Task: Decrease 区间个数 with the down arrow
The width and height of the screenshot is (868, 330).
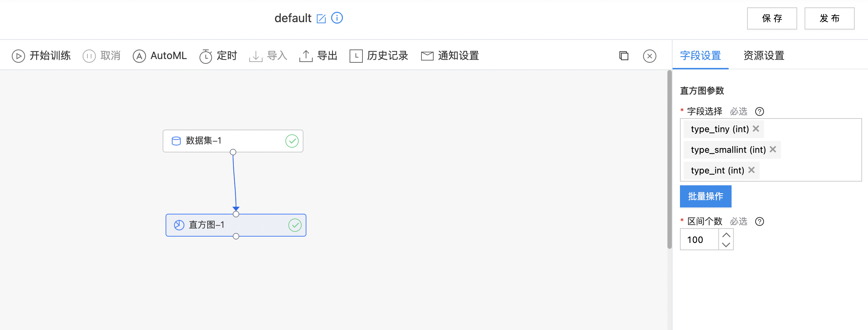Action: tap(726, 244)
